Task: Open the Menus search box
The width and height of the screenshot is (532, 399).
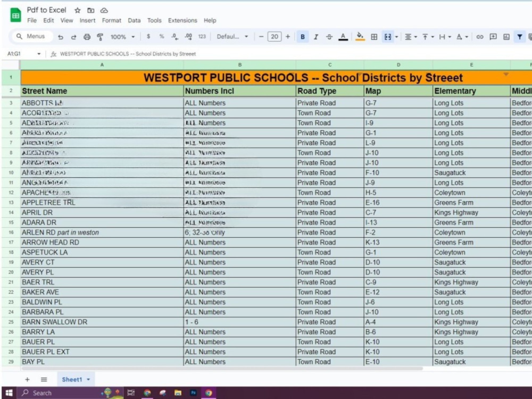Action: (x=31, y=36)
